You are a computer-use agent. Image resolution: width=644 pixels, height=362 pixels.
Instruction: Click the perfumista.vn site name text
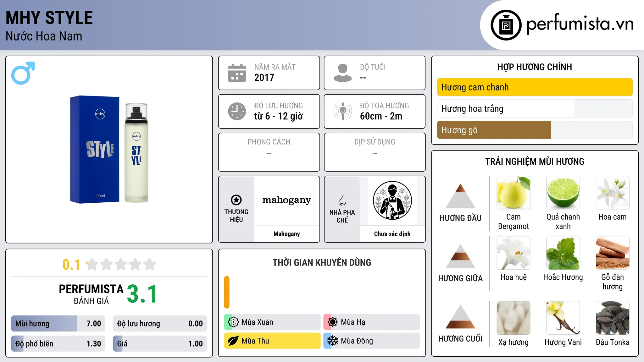coord(580,24)
